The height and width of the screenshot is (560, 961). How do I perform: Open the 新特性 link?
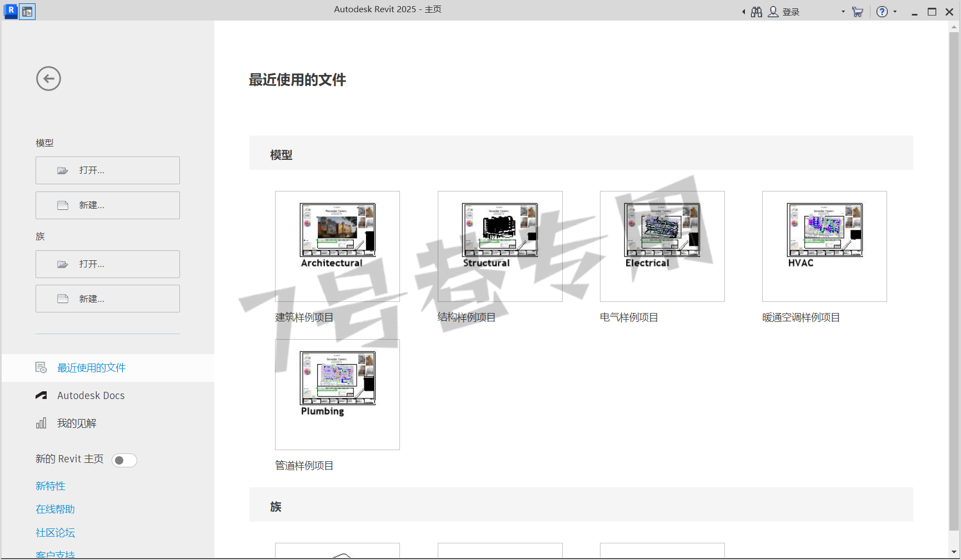click(x=51, y=486)
